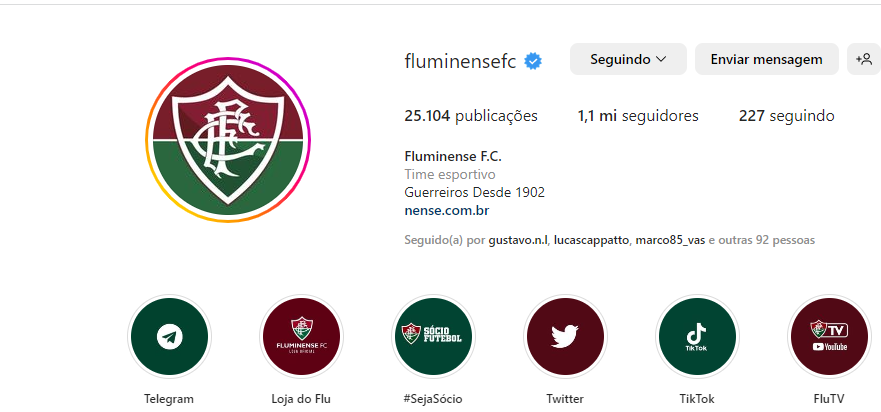The height and width of the screenshot is (412, 881).
Task: Click the blue verified badge
Action: [x=533, y=61]
